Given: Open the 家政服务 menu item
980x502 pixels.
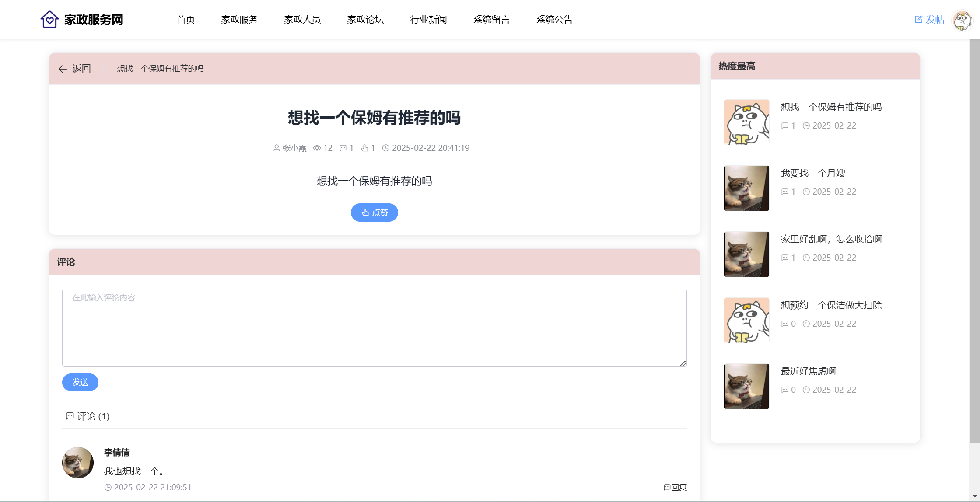Looking at the screenshot, I should point(239,20).
